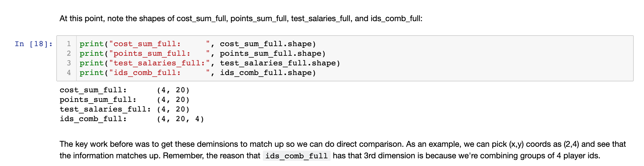Image resolution: width=644 pixels, height=166 pixels.
Task: Click the points_sum_full output line
Action: (124, 100)
